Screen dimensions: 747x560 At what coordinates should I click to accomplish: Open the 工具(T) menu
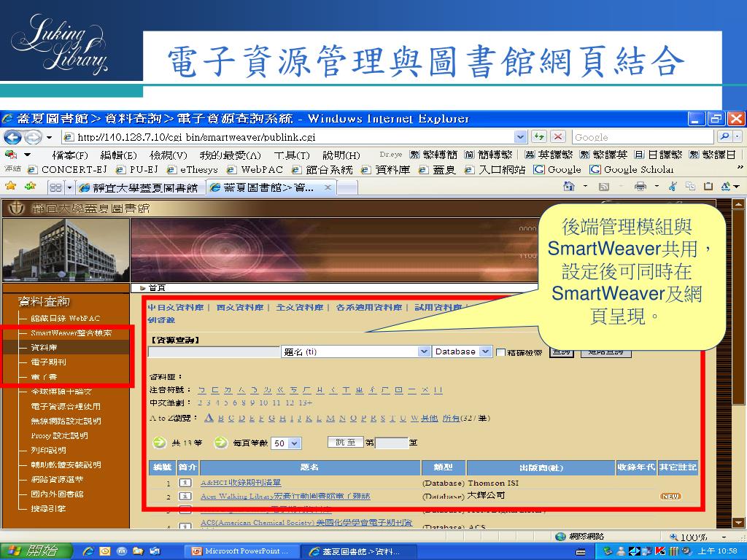coord(292,155)
